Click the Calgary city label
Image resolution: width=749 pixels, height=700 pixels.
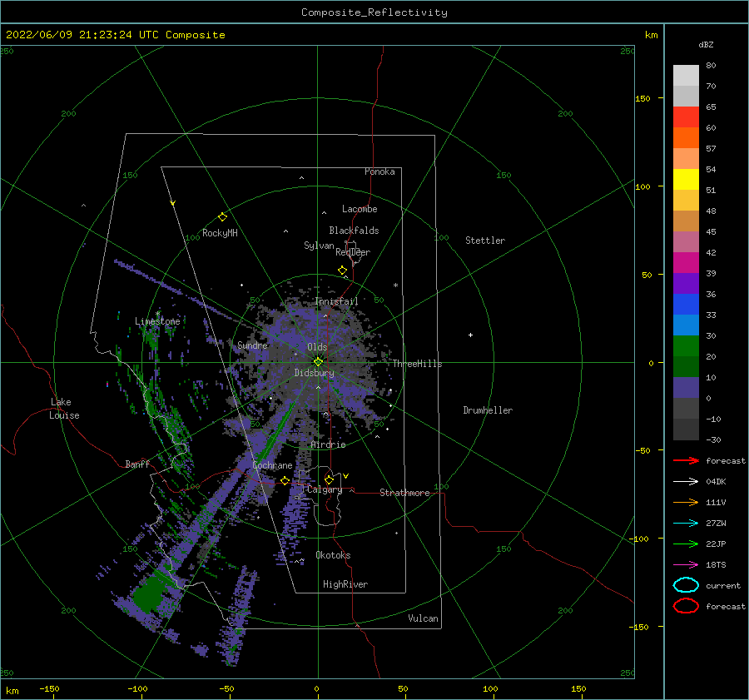click(x=325, y=489)
